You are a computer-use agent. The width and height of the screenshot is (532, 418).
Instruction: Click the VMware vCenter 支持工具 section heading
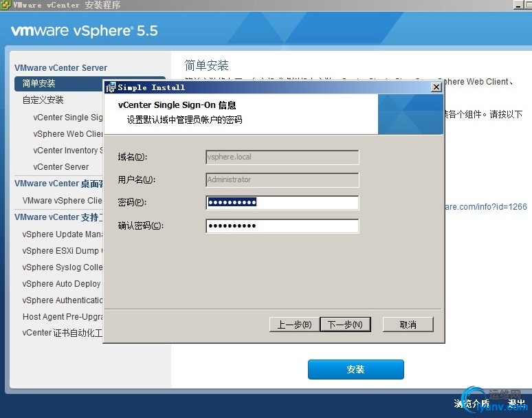[x=58, y=217]
